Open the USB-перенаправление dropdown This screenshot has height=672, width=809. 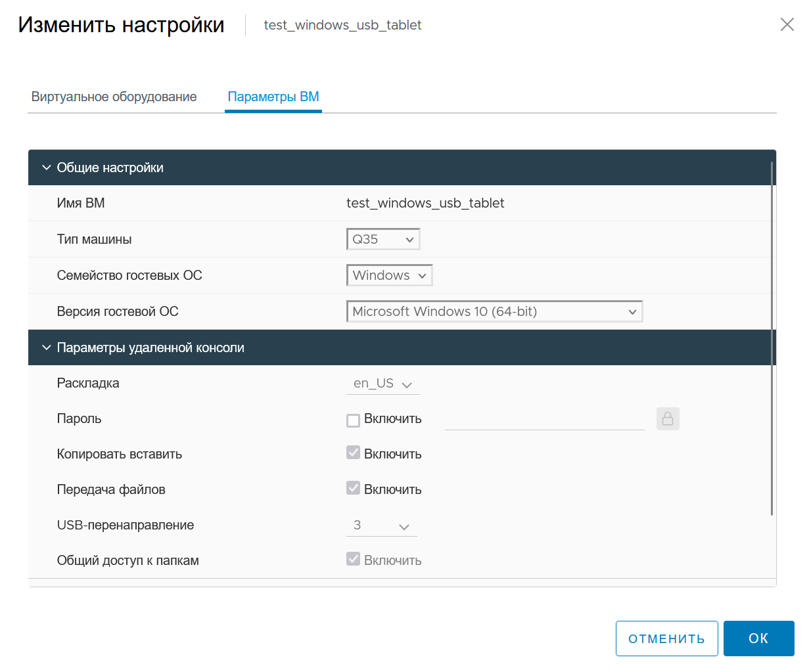point(382,526)
